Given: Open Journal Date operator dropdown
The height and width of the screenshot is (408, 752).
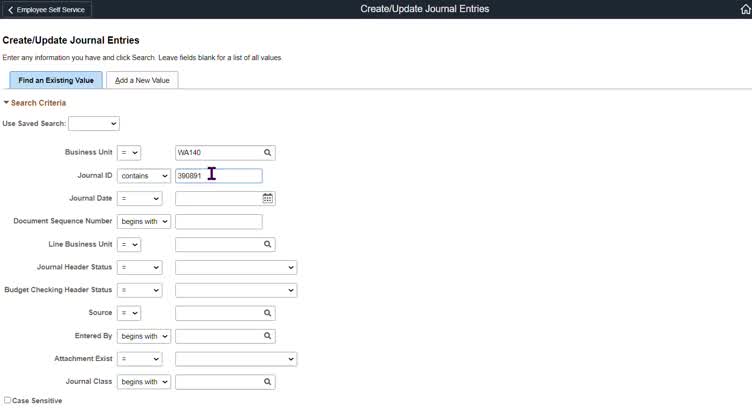Looking at the screenshot, I should [139, 198].
